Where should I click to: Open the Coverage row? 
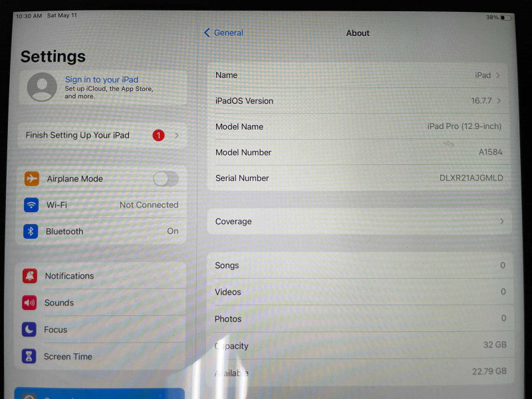tap(360, 221)
